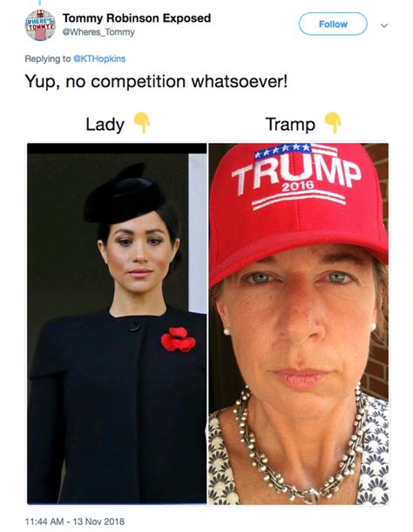Open the right photo with red cap
Image resolution: width=413 pixels, height=532 pixels.
[299, 324]
